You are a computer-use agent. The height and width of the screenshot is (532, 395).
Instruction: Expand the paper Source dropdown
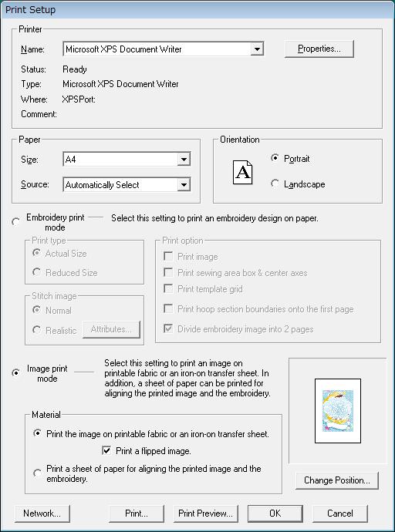pyautogui.click(x=127, y=185)
